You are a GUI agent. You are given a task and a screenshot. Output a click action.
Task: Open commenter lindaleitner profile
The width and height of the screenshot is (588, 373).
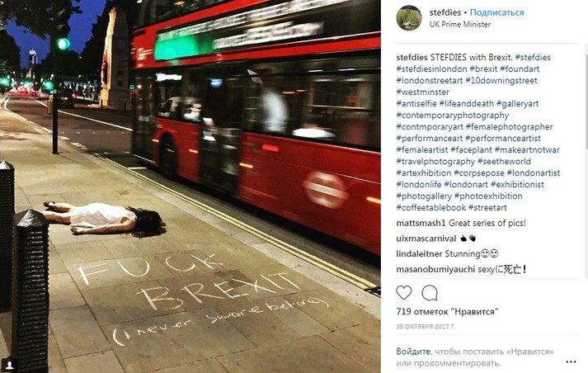(x=419, y=254)
